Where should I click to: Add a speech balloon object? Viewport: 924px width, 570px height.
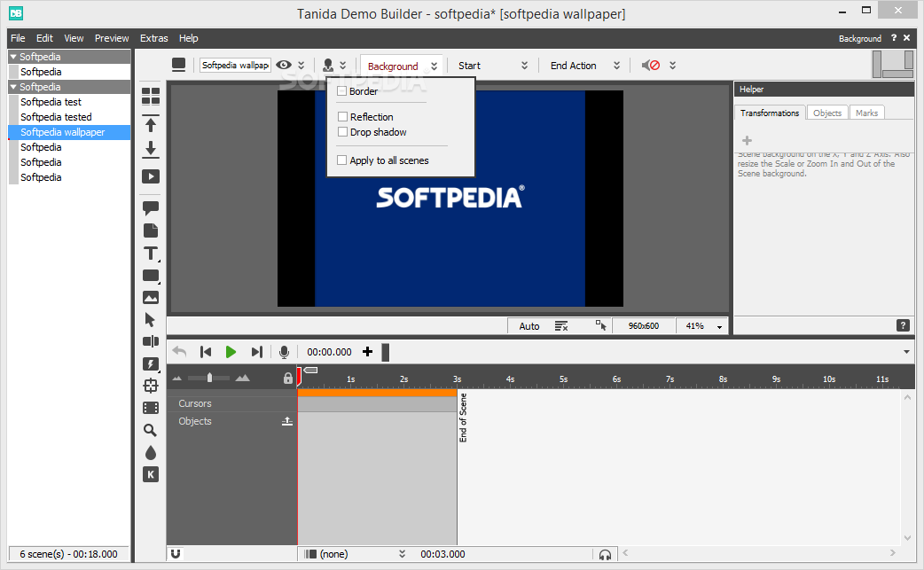point(151,207)
